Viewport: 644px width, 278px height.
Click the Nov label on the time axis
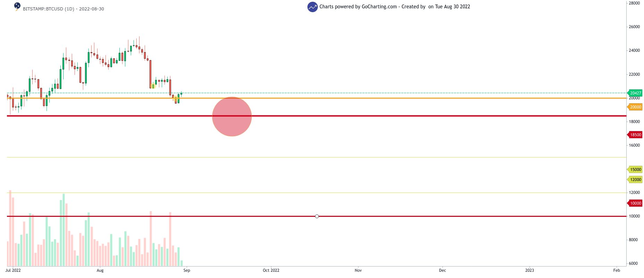(x=358, y=270)
